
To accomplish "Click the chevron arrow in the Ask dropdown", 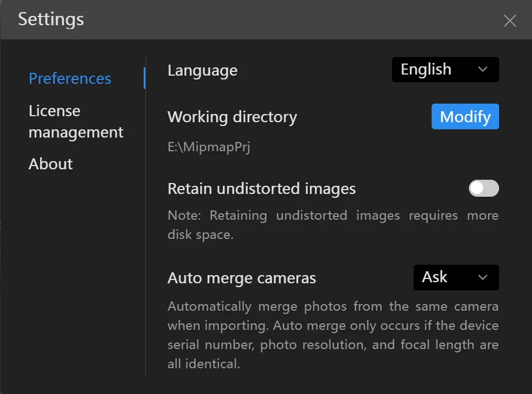I will [x=483, y=277].
